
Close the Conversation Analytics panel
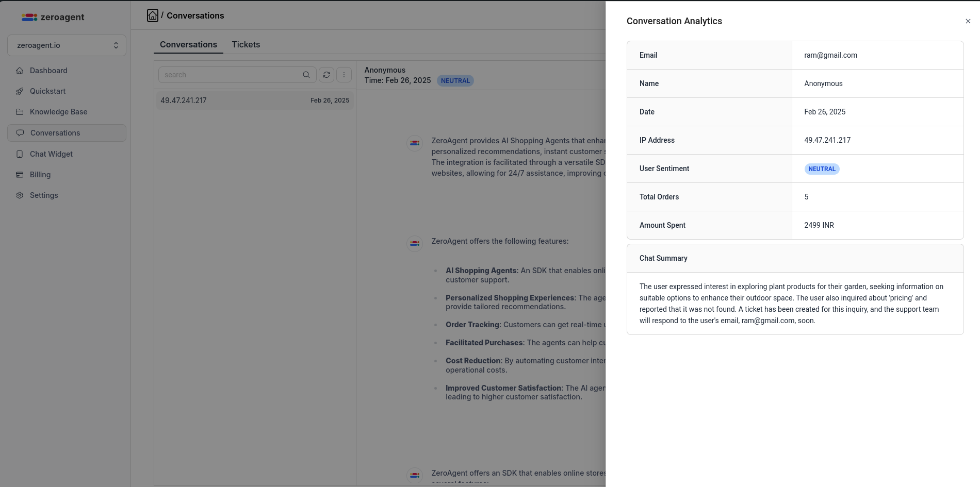pyautogui.click(x=968, y=21)
